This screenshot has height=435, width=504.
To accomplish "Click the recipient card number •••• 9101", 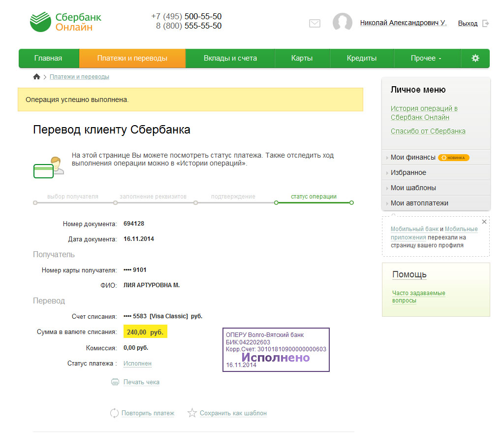I will [135, 270].
